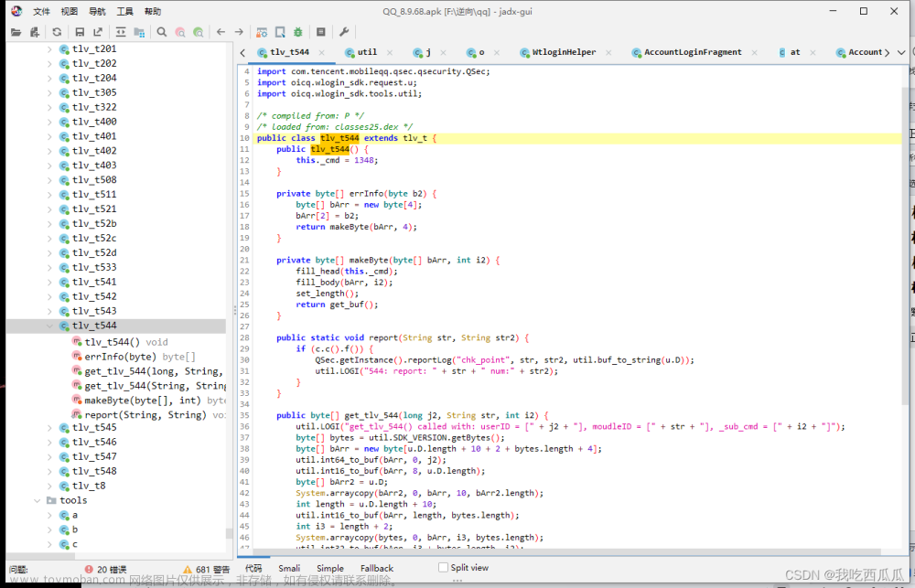915x588 pixels.
Task: Close the tlv_t544 editor tab
Action: pyautogui.click(x=321, y=52)
